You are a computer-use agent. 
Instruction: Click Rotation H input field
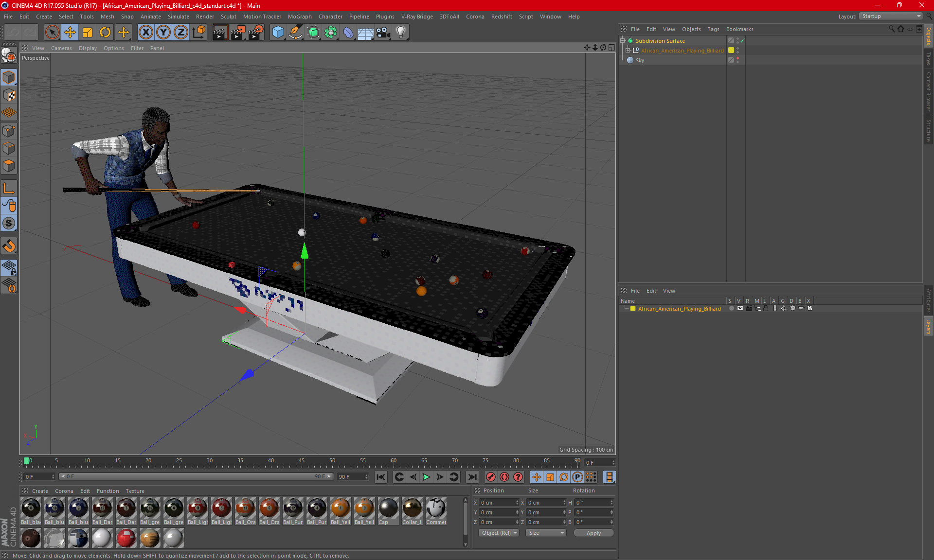pyautogui.click(x=592, y=503)
